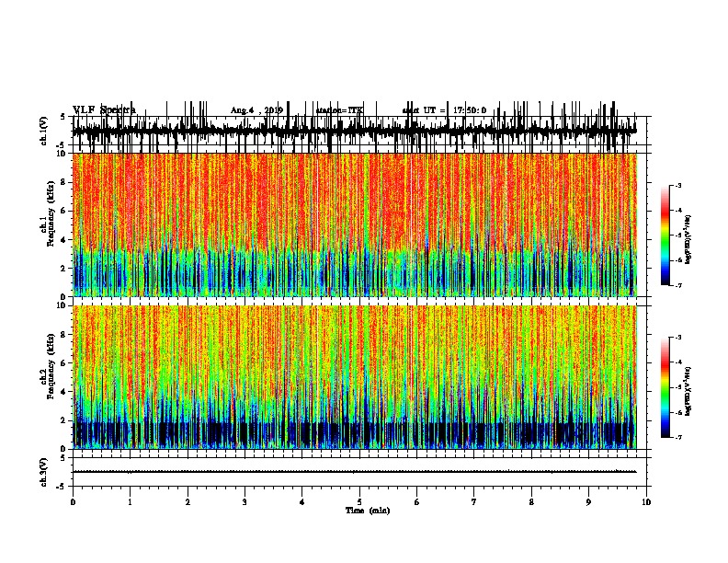Click the ch.2 spectrogram panel
Image resolution: width=728 pixels, height=563 pixels.
355,377
